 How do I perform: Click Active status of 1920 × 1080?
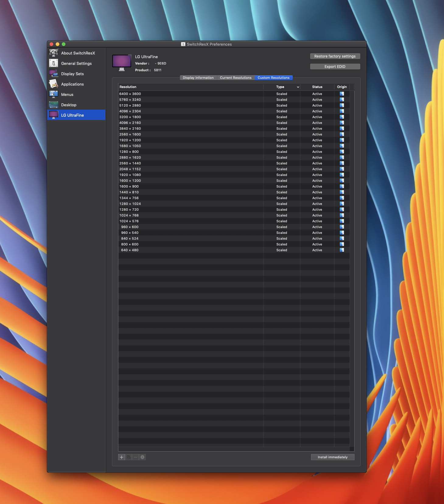coord(317,175)
